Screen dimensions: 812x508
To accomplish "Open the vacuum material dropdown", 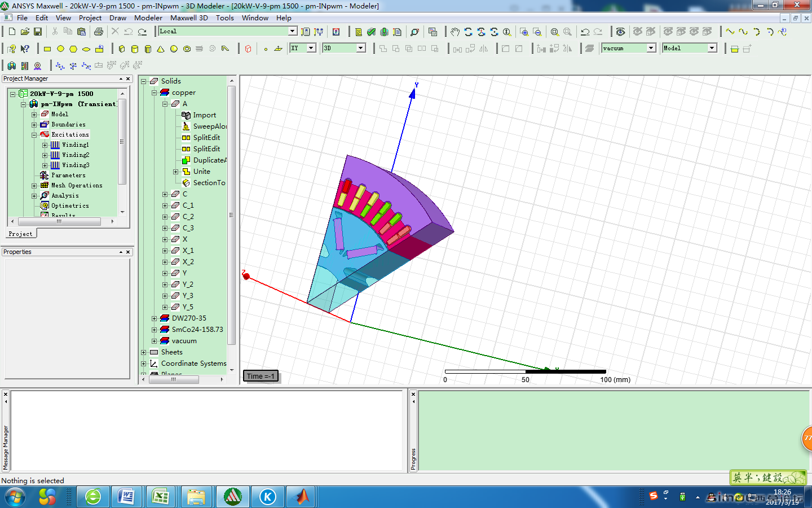I will [x=651, y=48].
